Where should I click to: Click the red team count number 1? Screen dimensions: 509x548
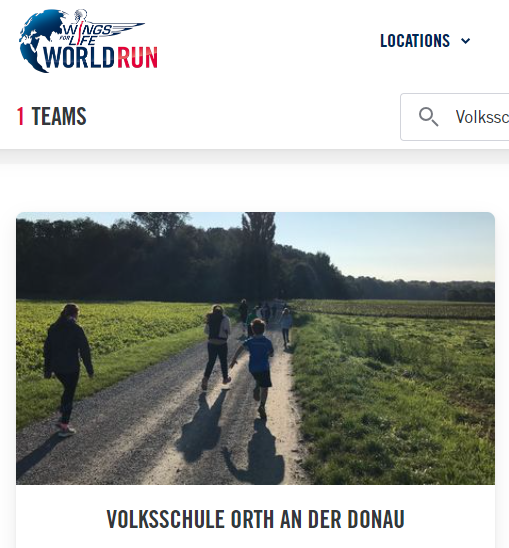click(20, 116)
